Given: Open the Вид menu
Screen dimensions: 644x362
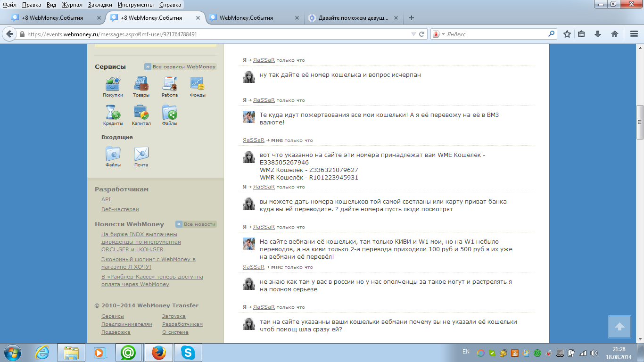Looking at the screenshot, I should coord(51,4).
